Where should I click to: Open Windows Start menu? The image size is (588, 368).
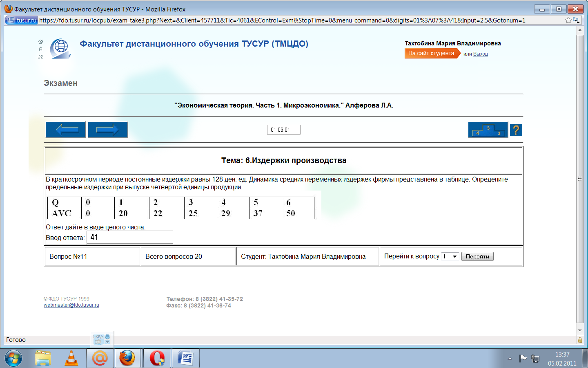pos(13,358)
